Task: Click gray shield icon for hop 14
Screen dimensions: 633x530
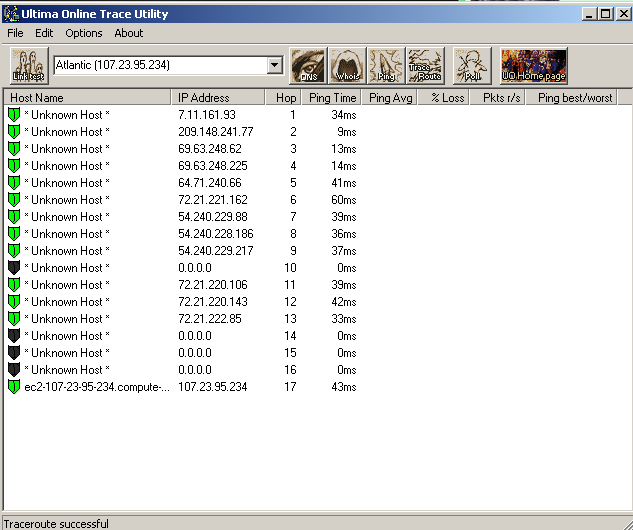Action: point(14,335)
